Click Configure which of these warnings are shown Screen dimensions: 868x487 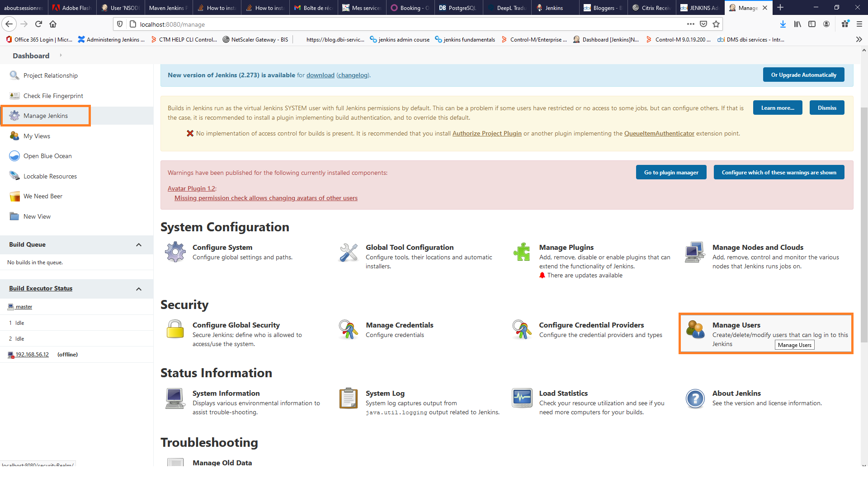point(778,173)
